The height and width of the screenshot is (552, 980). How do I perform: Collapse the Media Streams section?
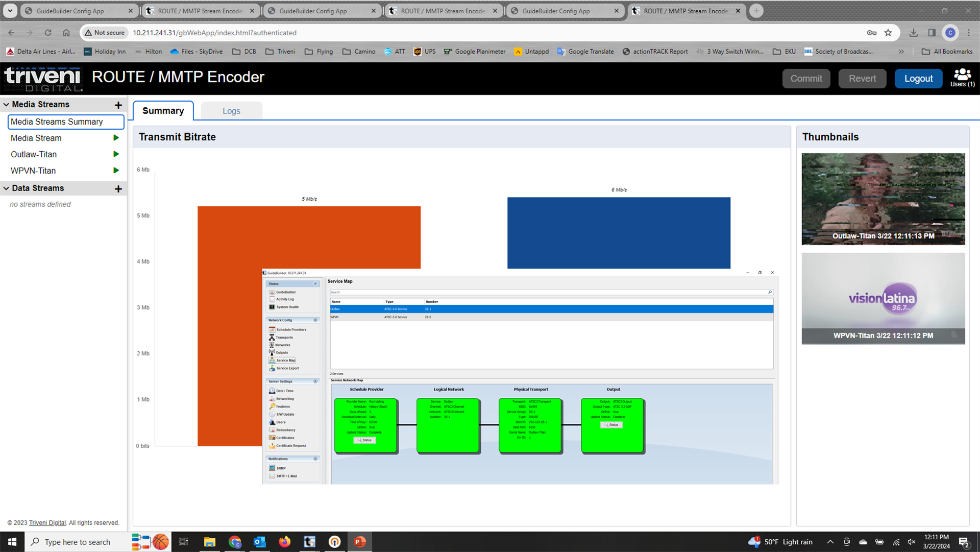tap(6, 105)
